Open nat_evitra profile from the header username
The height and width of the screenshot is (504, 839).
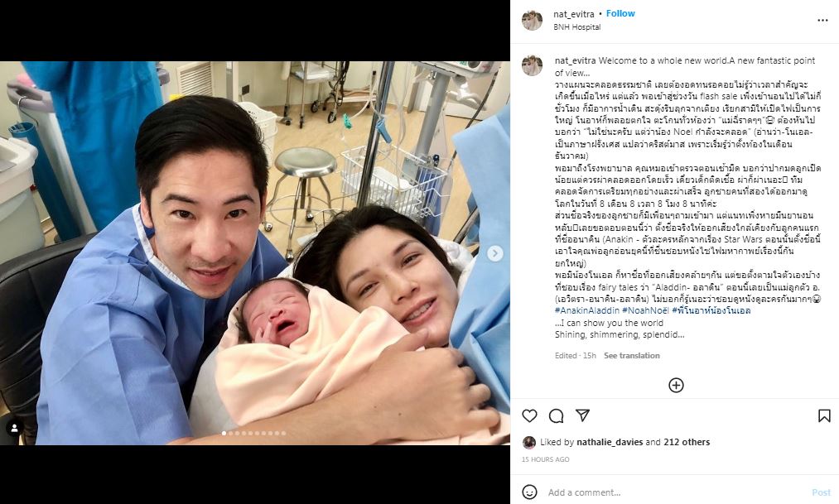[x=574, y=14]
